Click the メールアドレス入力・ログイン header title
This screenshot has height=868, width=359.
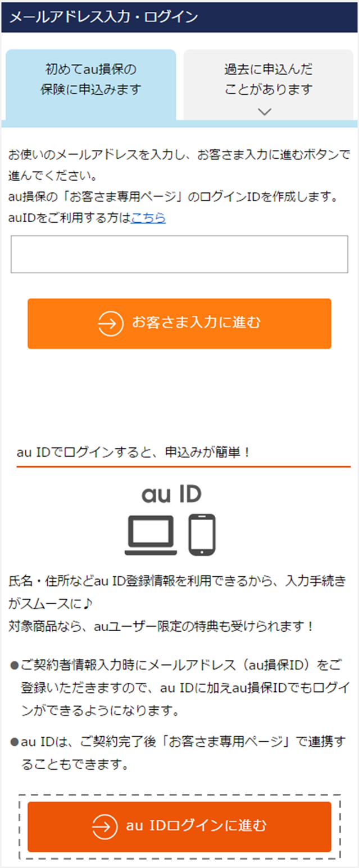104,17
